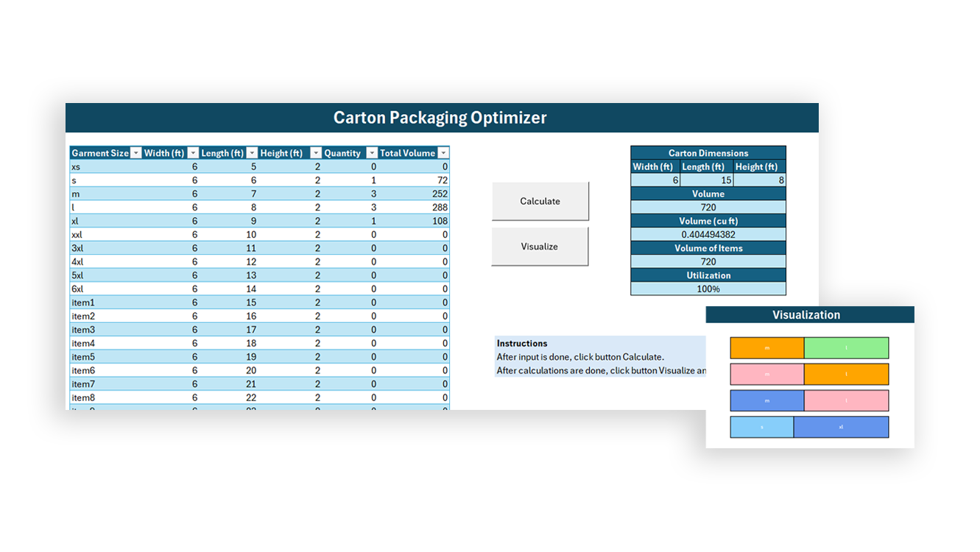
Task: Select the item1 row label cell
Action: coord(106,302)
